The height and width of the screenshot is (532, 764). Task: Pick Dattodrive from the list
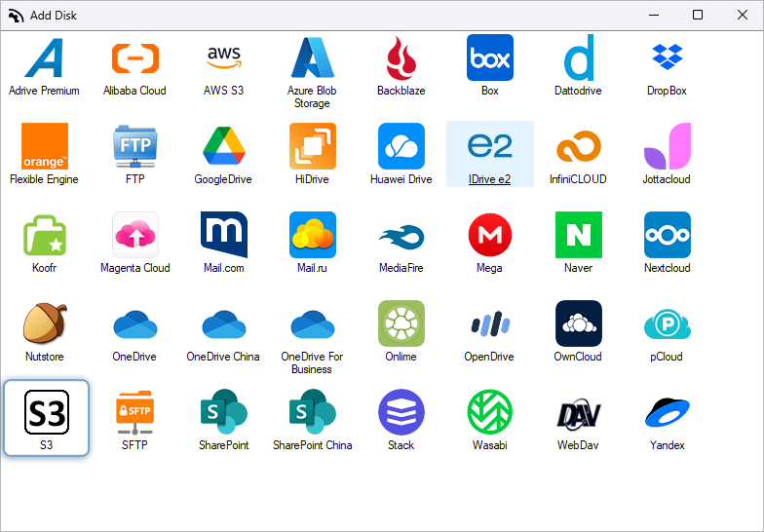pyautogui.click(x=579, y=57)
